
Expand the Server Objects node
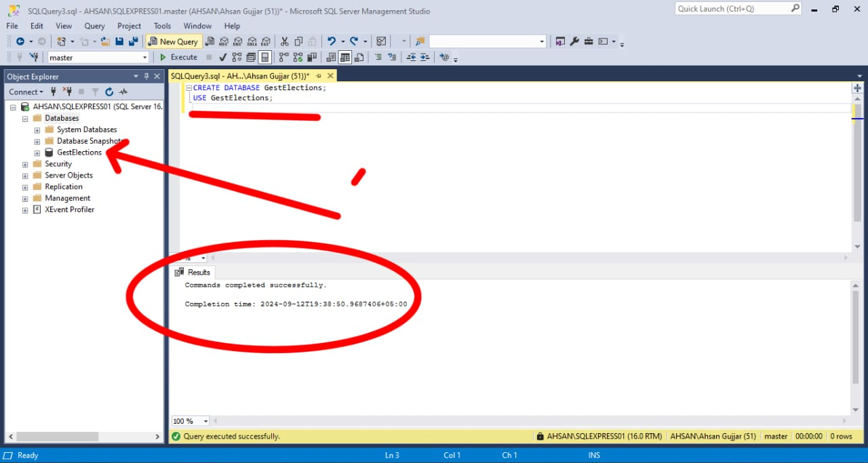pos(26,176)
